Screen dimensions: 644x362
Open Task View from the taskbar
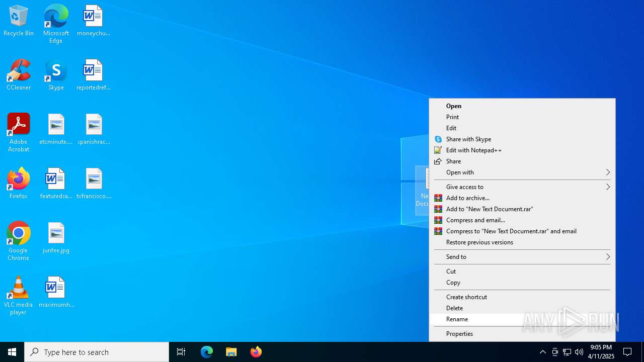tap(181, 352)
